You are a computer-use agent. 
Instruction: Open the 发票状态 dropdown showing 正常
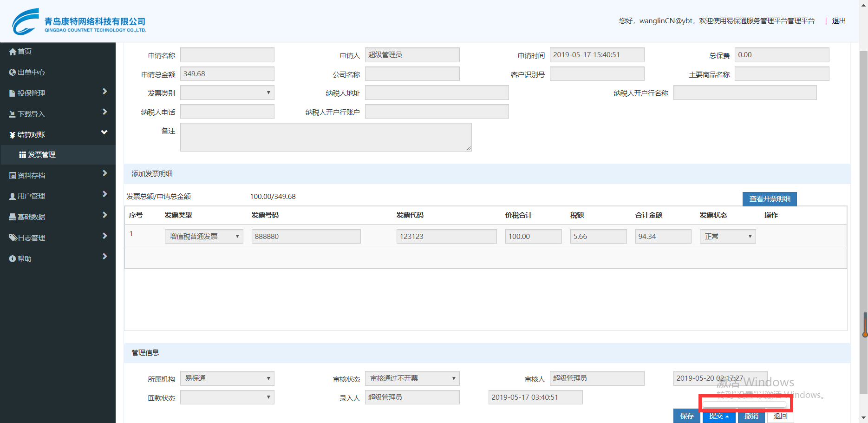pyautogui.click(x=727, y=237)
